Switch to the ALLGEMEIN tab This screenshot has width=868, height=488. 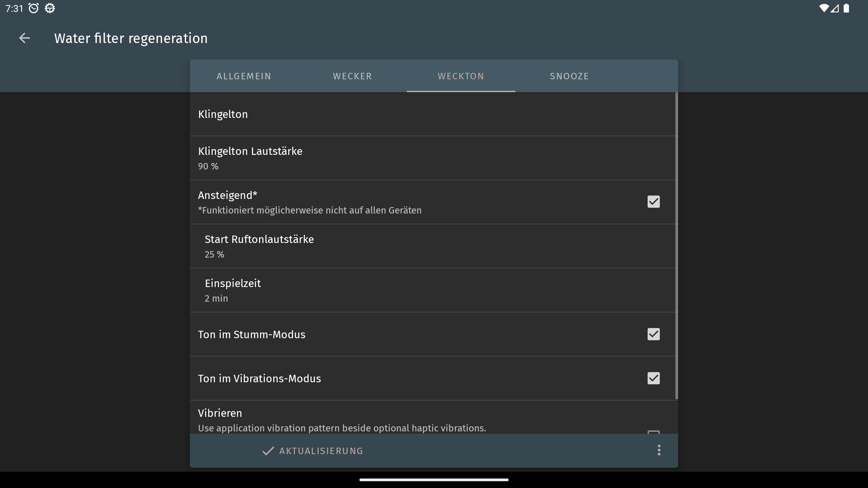tap(244, 76)
